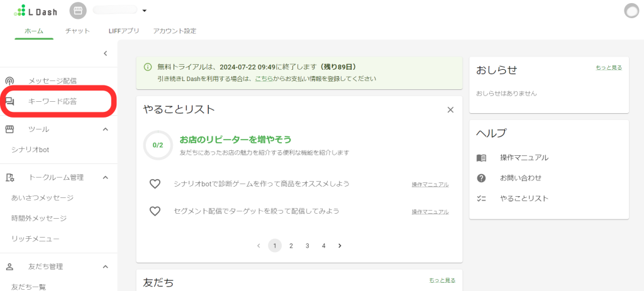The height and width of the screenshot is (291, 644).
Task: Collapse the sidebar with the left chevron
Action: point(105,53)
